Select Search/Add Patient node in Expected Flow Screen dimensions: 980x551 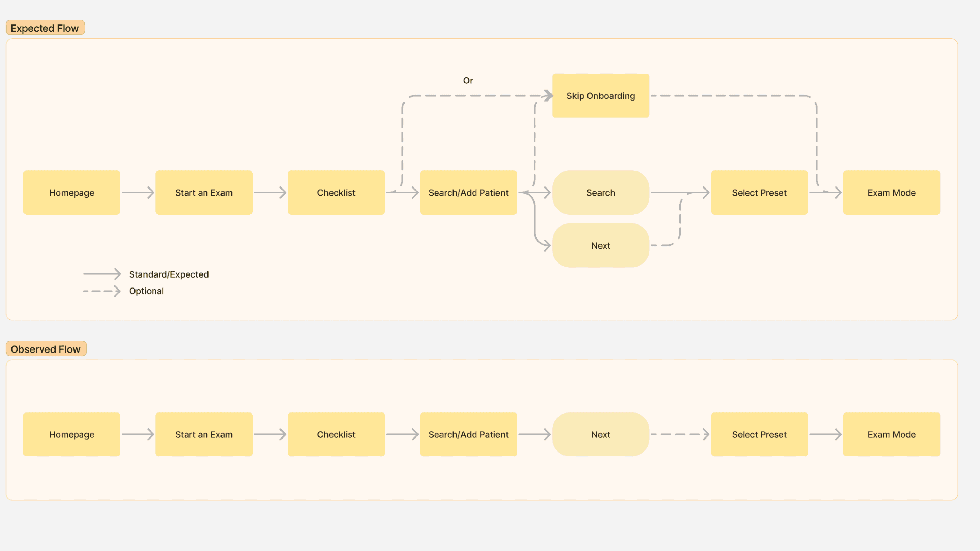(468, 192)
